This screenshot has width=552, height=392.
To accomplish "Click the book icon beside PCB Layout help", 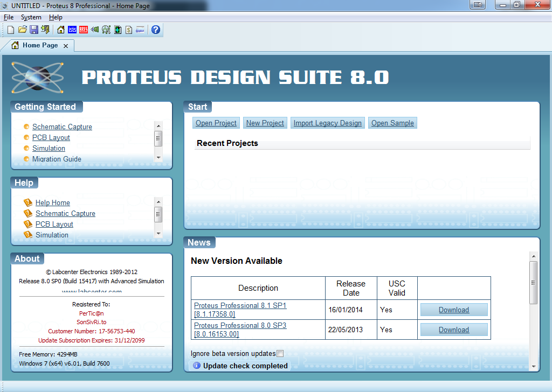I will (x=28, y=224).
